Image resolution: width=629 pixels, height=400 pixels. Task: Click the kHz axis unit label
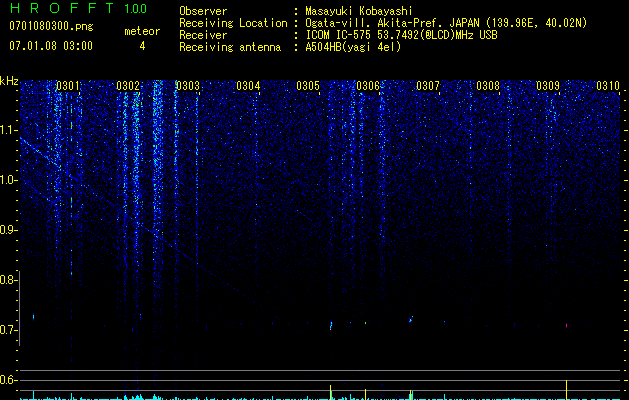point(9,81)
